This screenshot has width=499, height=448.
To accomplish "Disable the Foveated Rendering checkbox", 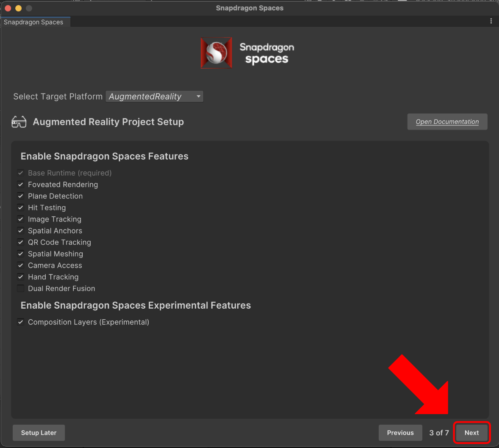I will [21, 185].
